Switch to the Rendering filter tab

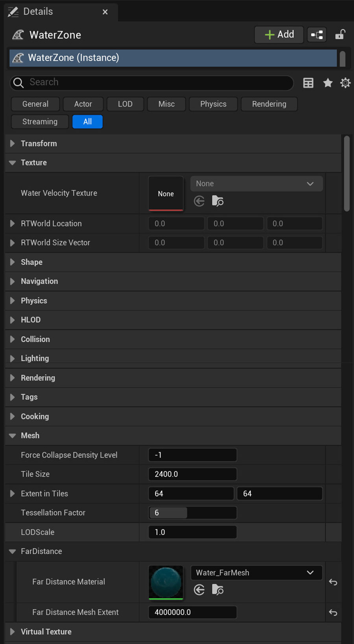click(269, 104)
